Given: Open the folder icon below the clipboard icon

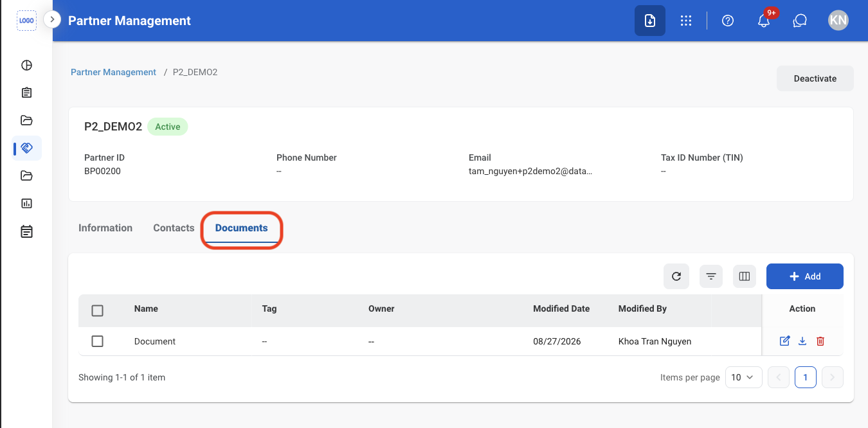Looking at the screenshot, I should tap(26, 120).
